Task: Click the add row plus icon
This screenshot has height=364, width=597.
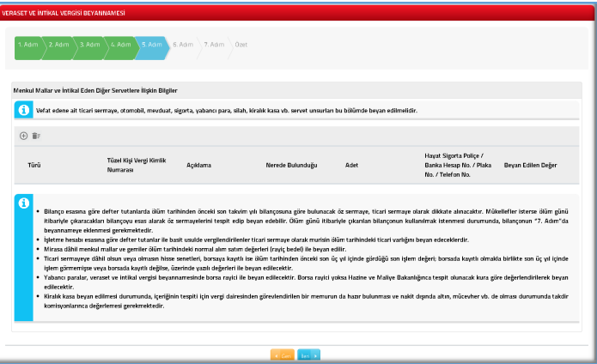Action: (23, 136)
